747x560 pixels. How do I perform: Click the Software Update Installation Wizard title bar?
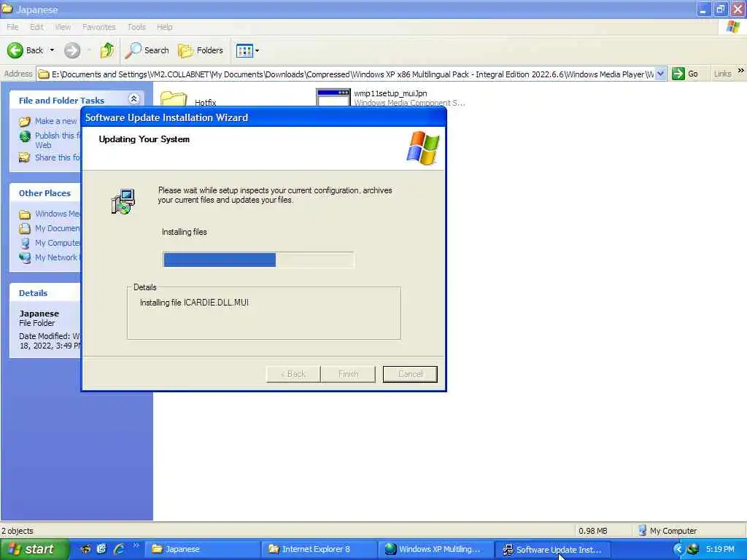tap(263, 117)
